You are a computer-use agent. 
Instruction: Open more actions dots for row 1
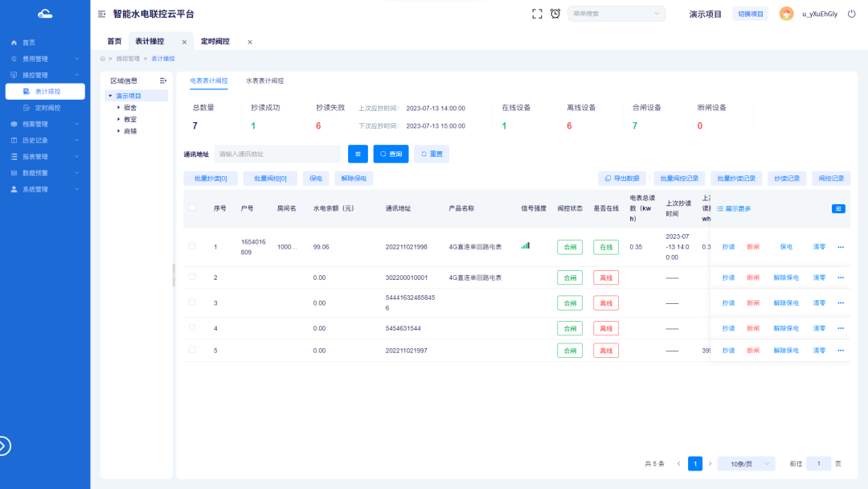[841, 247]
